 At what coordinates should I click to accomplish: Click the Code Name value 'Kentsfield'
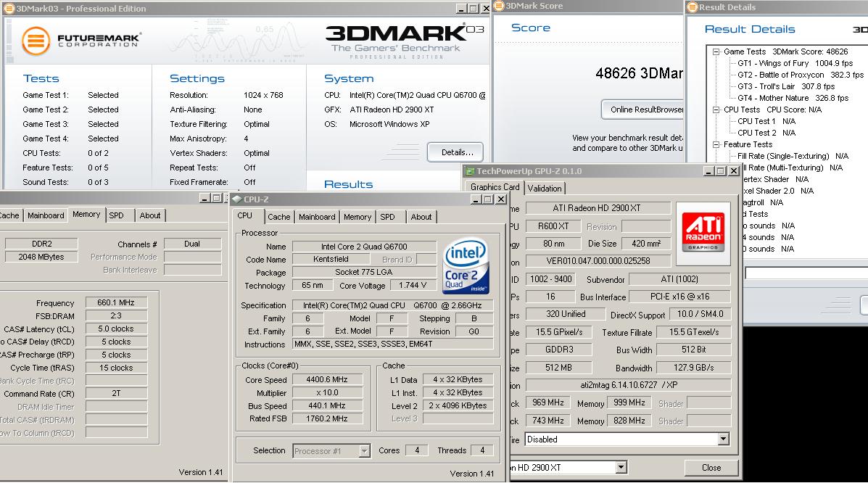click(331, 259)
